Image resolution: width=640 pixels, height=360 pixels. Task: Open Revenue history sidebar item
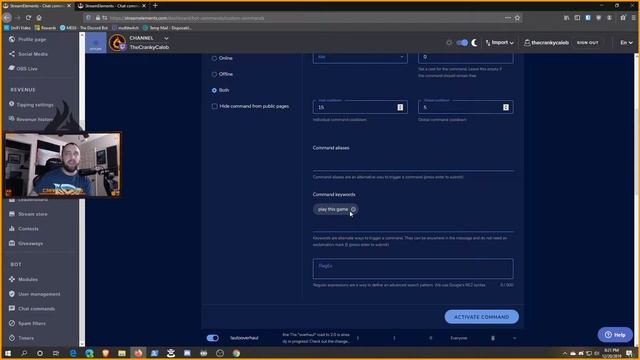tap(31, 119)
